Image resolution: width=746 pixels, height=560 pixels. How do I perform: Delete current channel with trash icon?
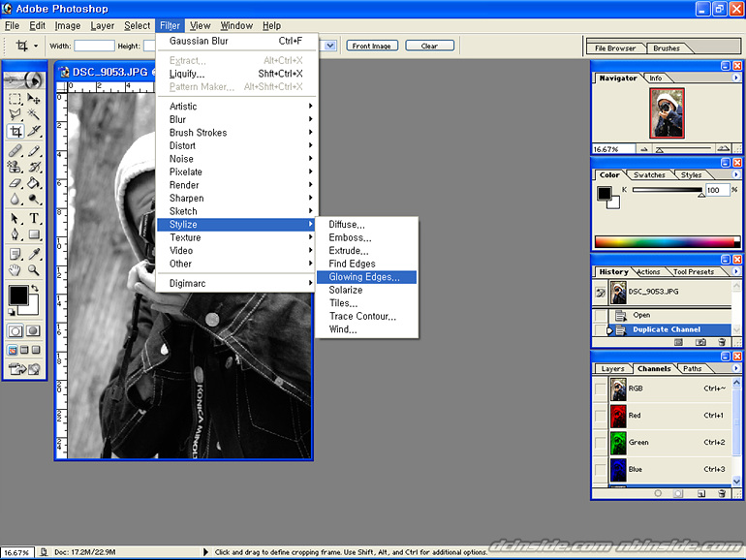[x=722, y=493]
